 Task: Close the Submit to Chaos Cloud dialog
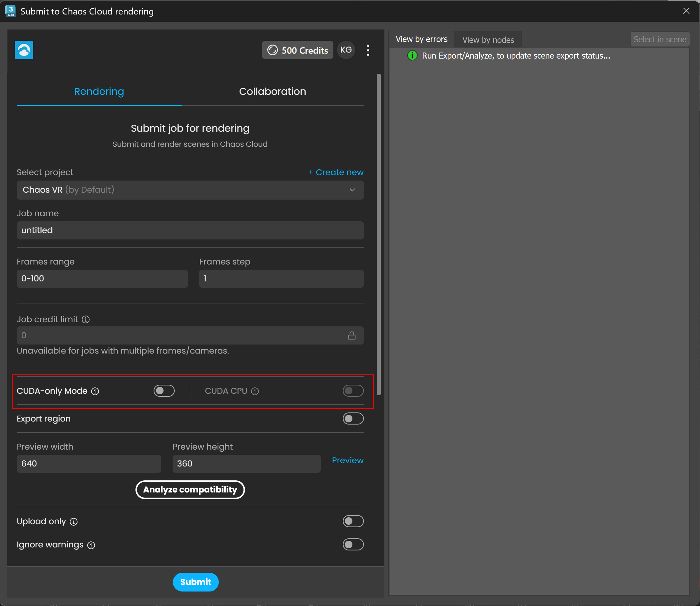686,11
